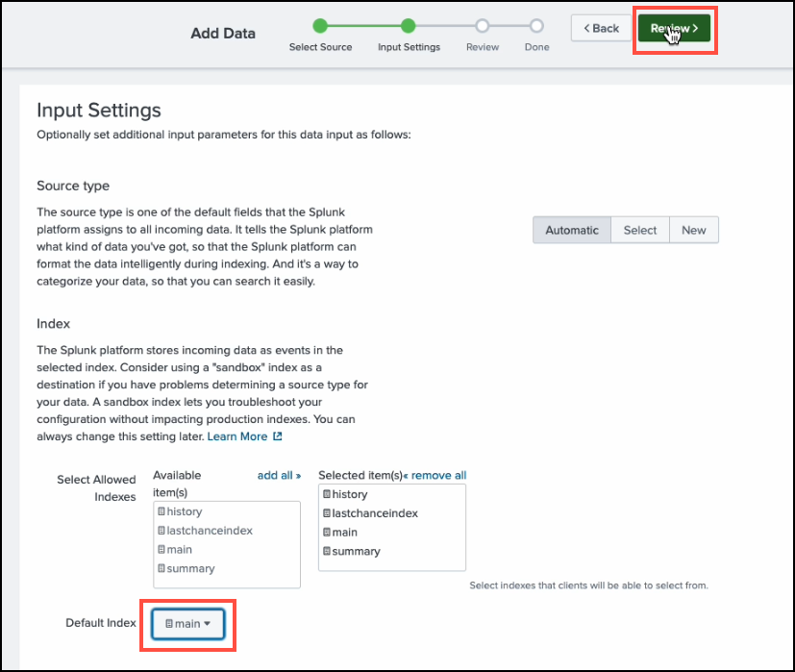
Task: Click the Select Source step circle
Action: [x=320, y=26]
